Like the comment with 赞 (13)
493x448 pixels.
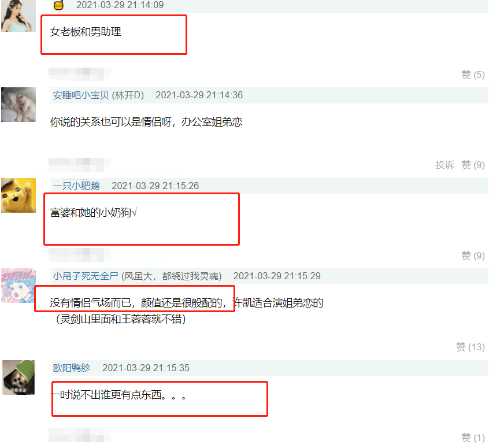(x=470, y=347)
